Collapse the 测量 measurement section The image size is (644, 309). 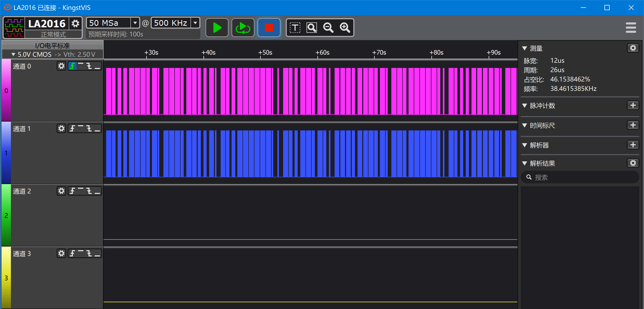525,48
